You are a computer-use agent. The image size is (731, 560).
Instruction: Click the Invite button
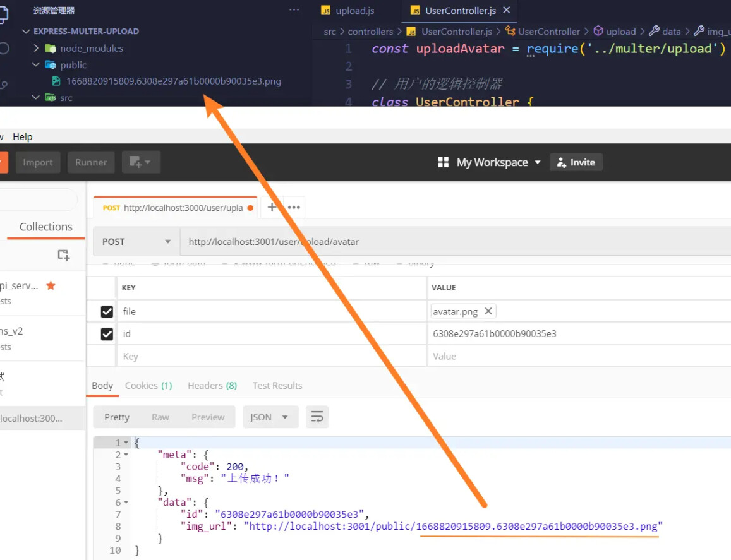[576, 162]
